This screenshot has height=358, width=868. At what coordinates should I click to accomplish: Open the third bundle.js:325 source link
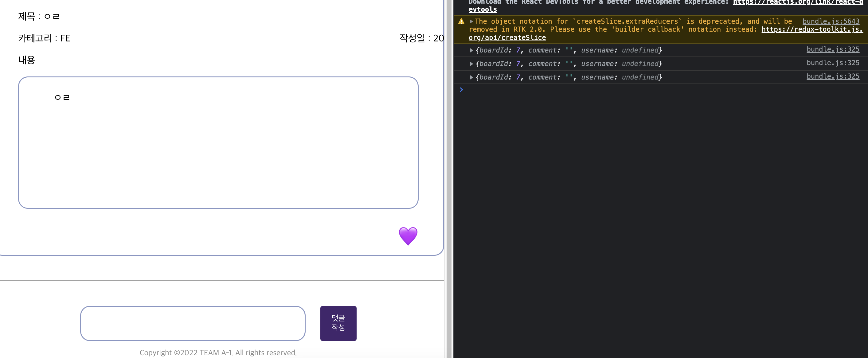click(x=833, y=76)
